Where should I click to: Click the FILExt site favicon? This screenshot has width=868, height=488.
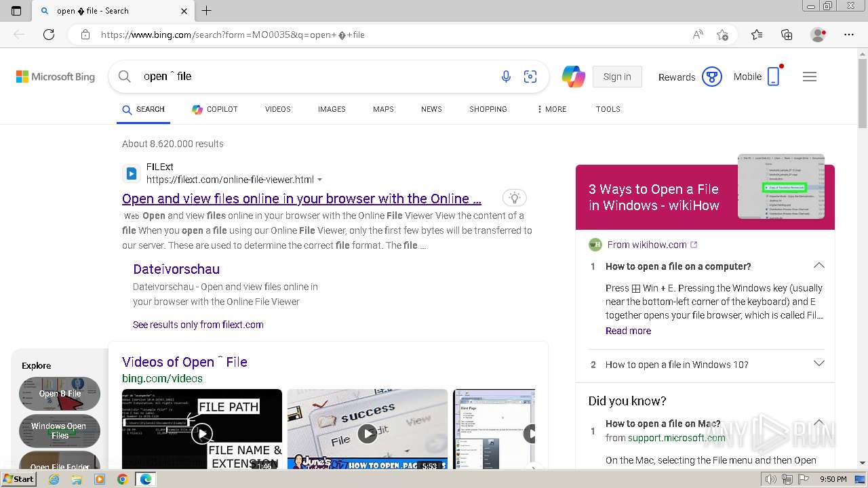tap(131, 173)
